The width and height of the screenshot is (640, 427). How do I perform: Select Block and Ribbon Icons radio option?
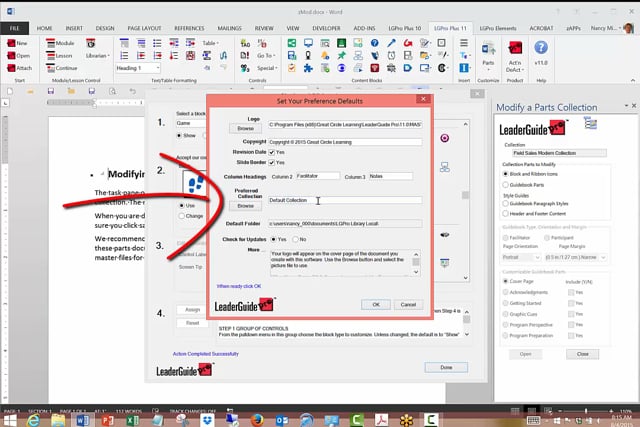click(505, 174)
